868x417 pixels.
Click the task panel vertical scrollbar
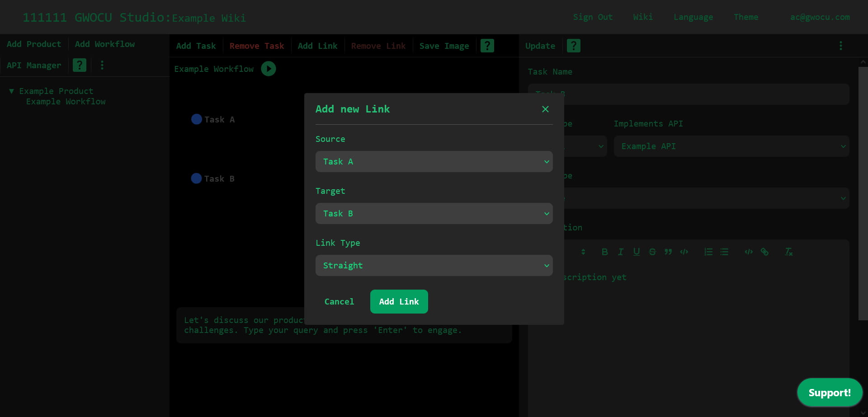point(863,193)
